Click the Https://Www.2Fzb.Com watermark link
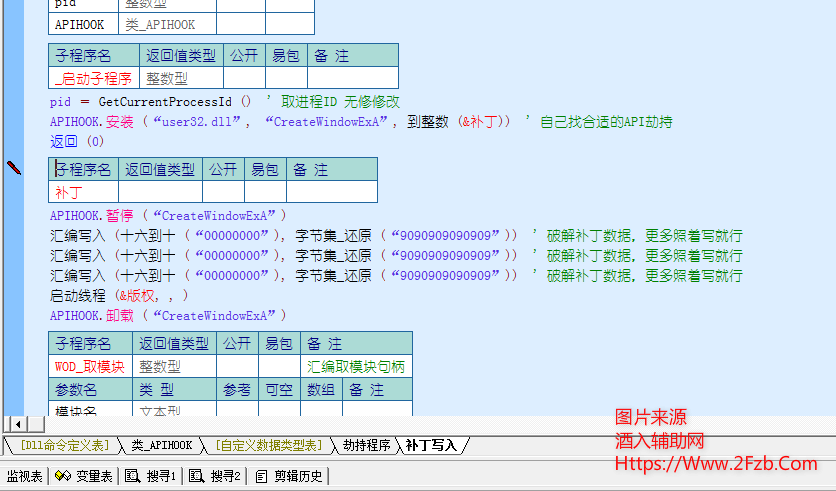Image resolution: width=836 pixels, height=491 pixels. [715, 463]
